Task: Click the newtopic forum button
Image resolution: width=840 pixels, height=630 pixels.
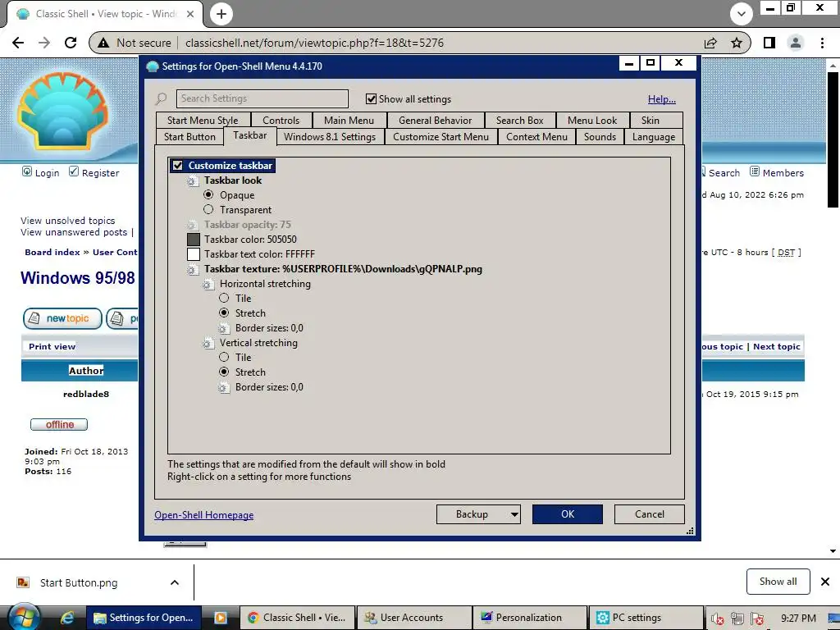Action: [x=62, y=318]
